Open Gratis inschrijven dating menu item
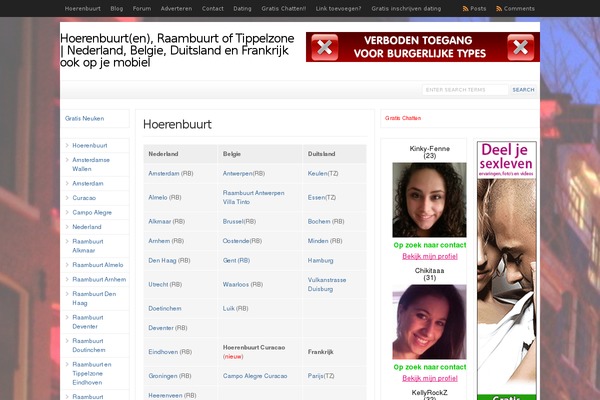Image resolution: width=600 pixels, height=400 pixels. pyautogui.click(x=406, y=8)
